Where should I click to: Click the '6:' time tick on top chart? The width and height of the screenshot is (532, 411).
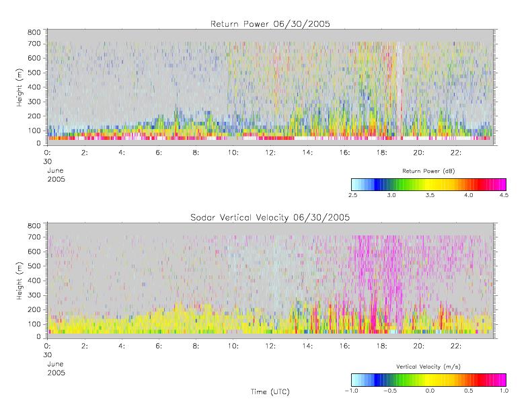click(159, 153)
